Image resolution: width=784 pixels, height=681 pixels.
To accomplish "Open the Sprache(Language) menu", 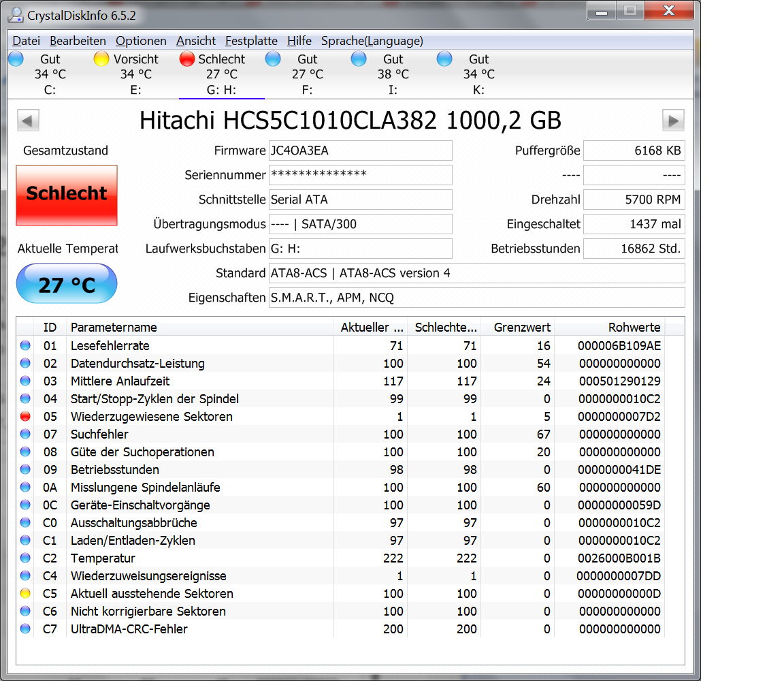I will [x=372, y=41].
